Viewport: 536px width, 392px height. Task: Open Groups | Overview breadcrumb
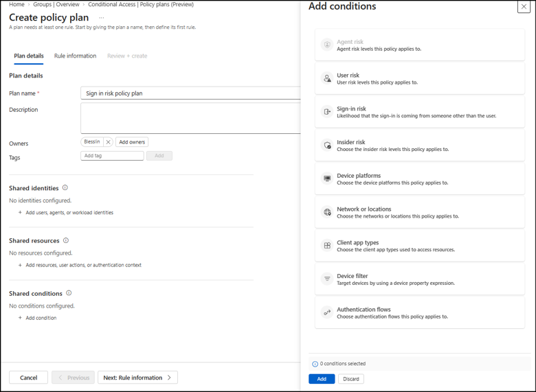click(56, 4)
